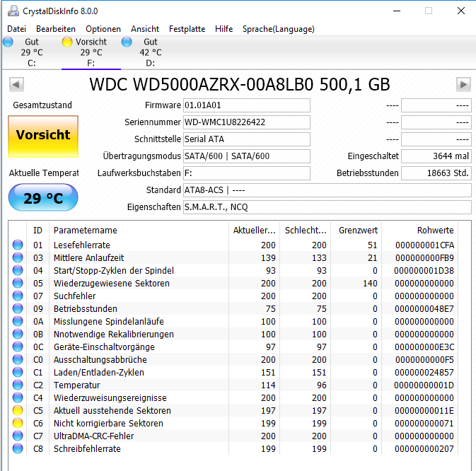Click the Schlecht... column header
The height and width of the screenshot is (471, 476).
click(305, 231)
